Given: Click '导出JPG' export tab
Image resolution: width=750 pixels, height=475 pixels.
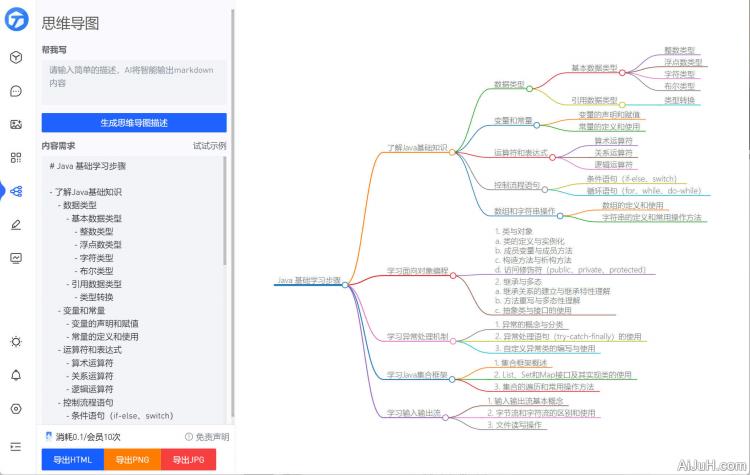Looking at the screenshot, I should pos(188,459).
